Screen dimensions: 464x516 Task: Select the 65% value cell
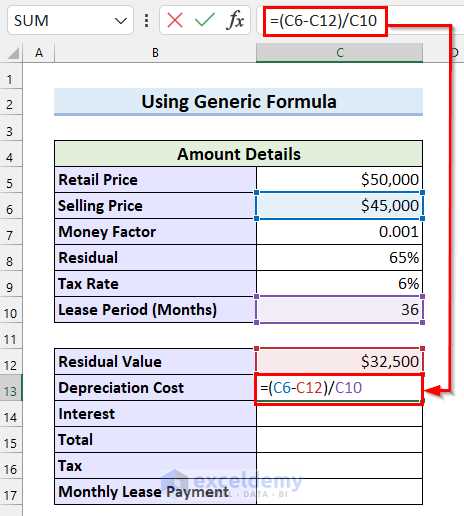(x=339, y=258)
